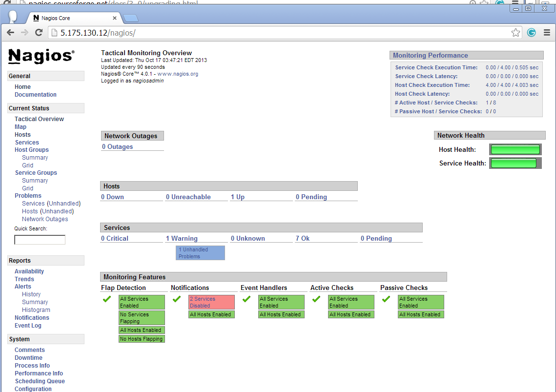Click the browser forward arrow
This screenshot has width=556, height=392.
point(24,33)
